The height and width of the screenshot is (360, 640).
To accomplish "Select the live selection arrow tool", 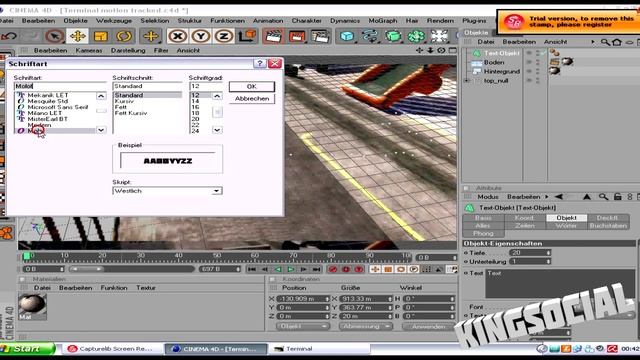I will pos(54,36).
